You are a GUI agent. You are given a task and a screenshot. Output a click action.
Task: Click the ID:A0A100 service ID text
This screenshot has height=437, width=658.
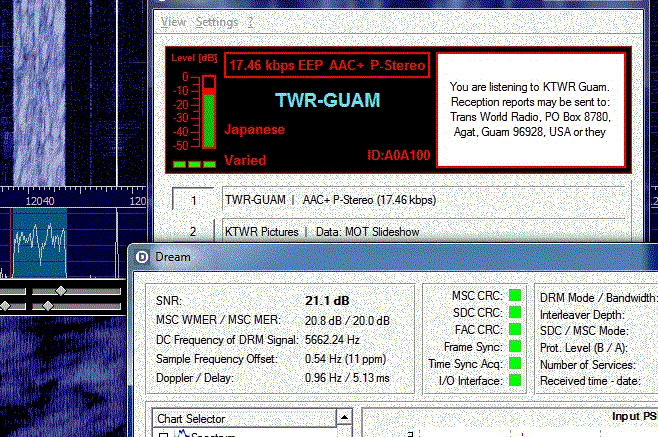399,155
